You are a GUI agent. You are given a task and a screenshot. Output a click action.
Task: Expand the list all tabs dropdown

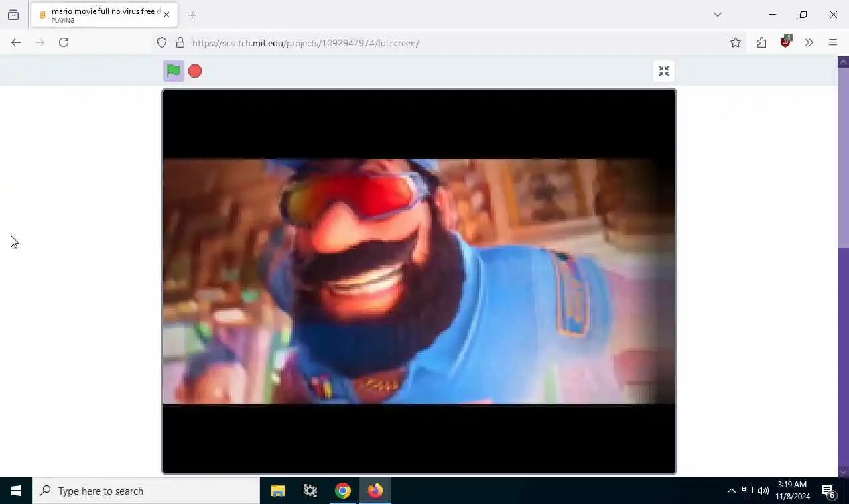tap(718, 15)
